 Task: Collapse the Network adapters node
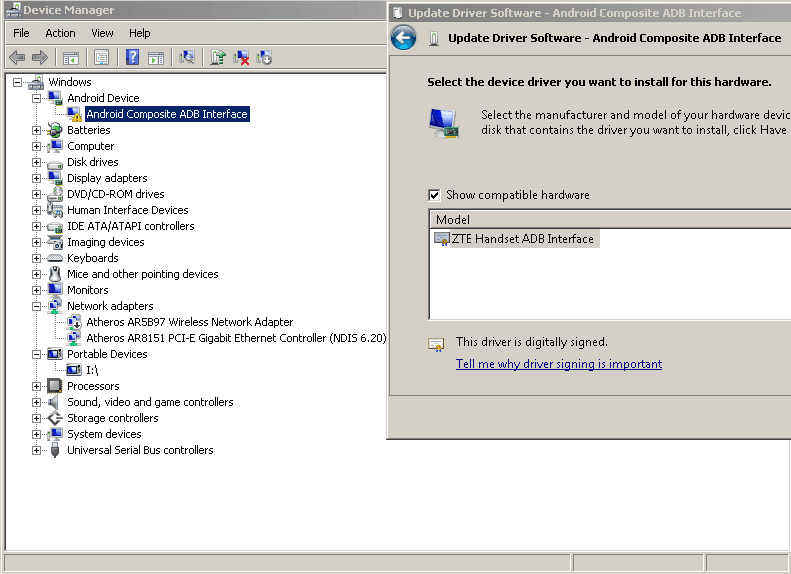pyautogui.click(x=36, y=306)
